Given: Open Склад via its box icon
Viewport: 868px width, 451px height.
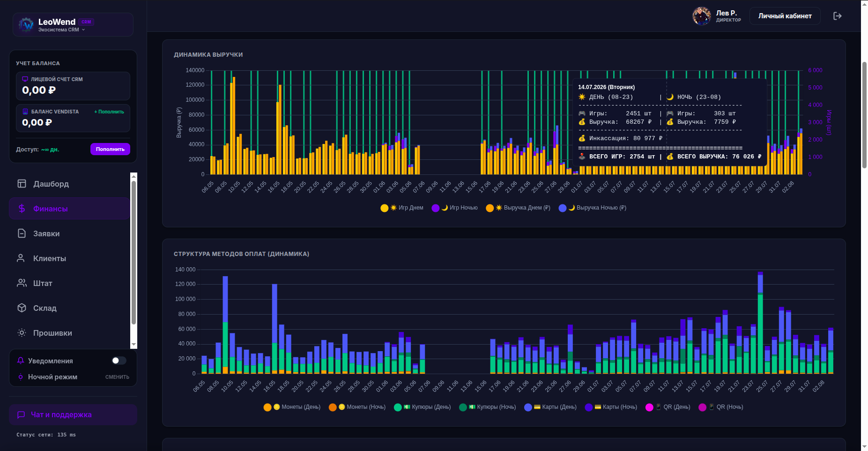Looking at the screenshot, I should point(22,308).
